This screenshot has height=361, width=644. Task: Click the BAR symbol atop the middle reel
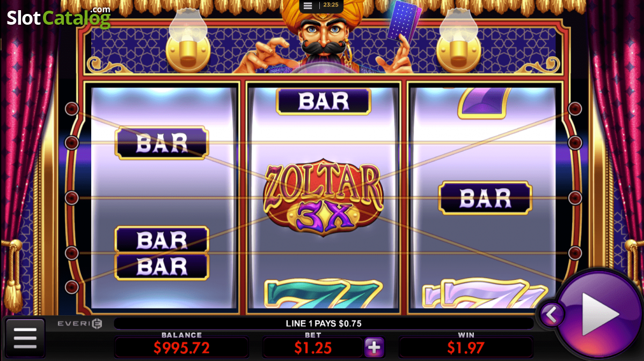coord(323,101)
